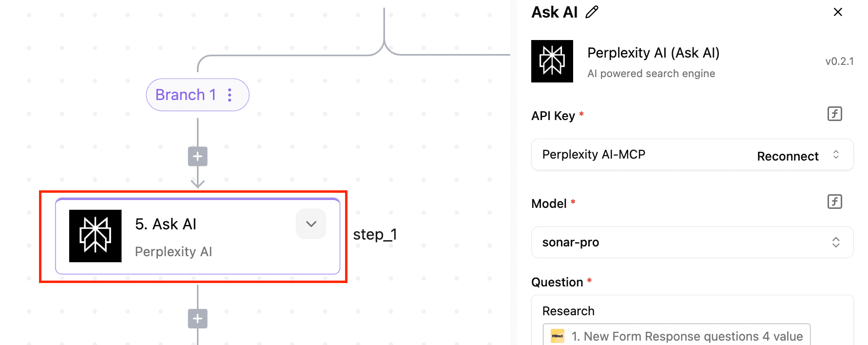Viewport: 868px width, 345px height.
Task: Click the Perplexity logo on the step card
Action: [96, 236]
